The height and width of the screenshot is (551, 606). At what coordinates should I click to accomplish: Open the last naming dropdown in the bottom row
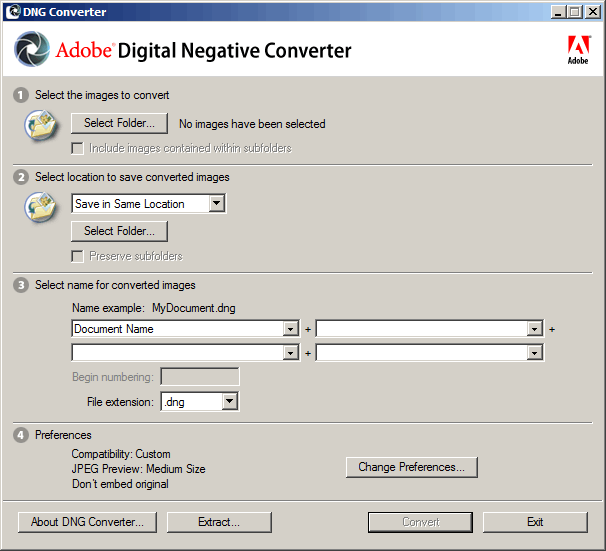430,352
